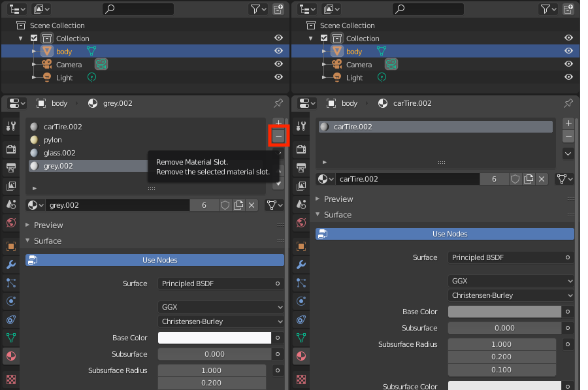This screenshot has width=588, height=390.
Task: Pin the right properties editor with pin icon
Action: point(568,103)
